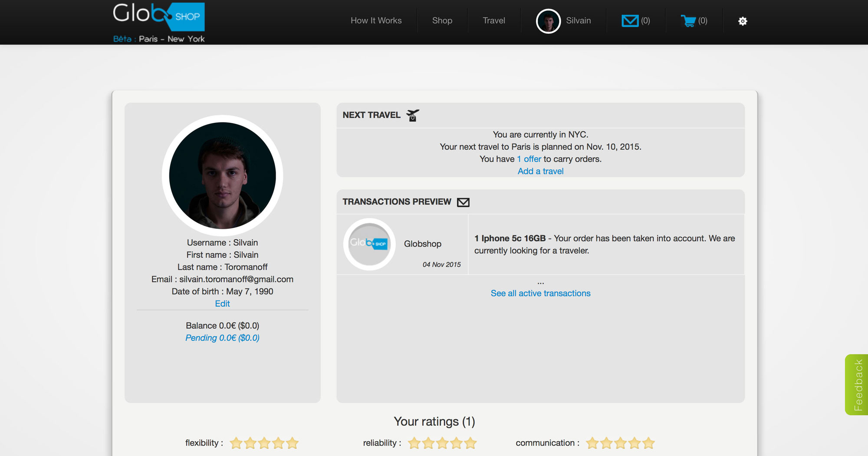The image size is (868, 456).
Task: Navigate to the Travel section
Action: tap(493, 20)
